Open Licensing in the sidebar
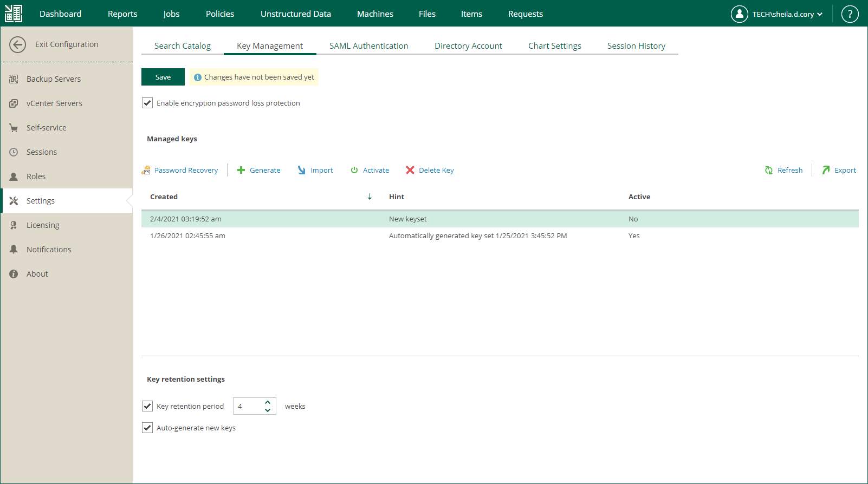The image size is (868, 484). click(43, 225)
